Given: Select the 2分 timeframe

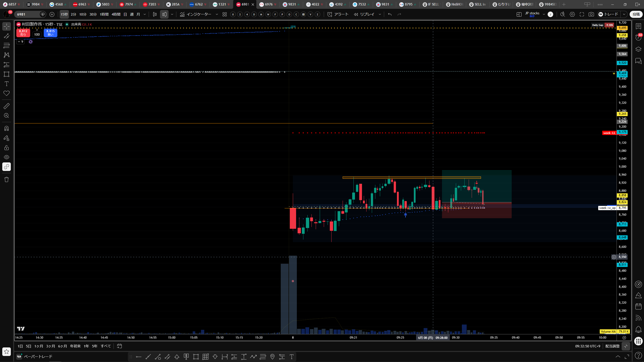Looking at the screenshot, I should pyautogui.click(x=73, y=14).
